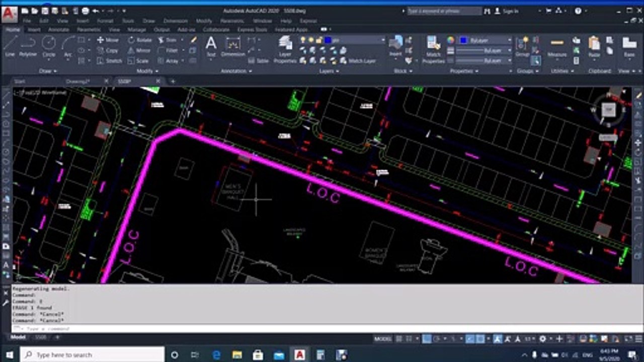Add a new drawing tab with plus
Screen dimensions: 644x362
point(173,81)
